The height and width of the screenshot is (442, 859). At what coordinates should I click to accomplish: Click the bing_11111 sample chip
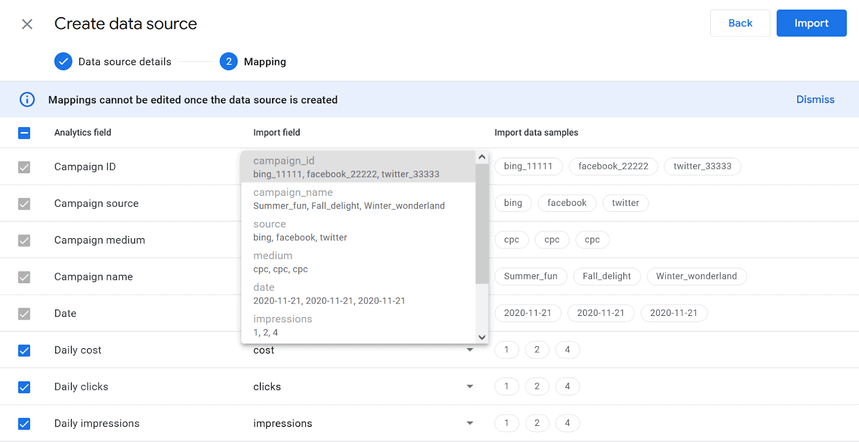point(529,167)
